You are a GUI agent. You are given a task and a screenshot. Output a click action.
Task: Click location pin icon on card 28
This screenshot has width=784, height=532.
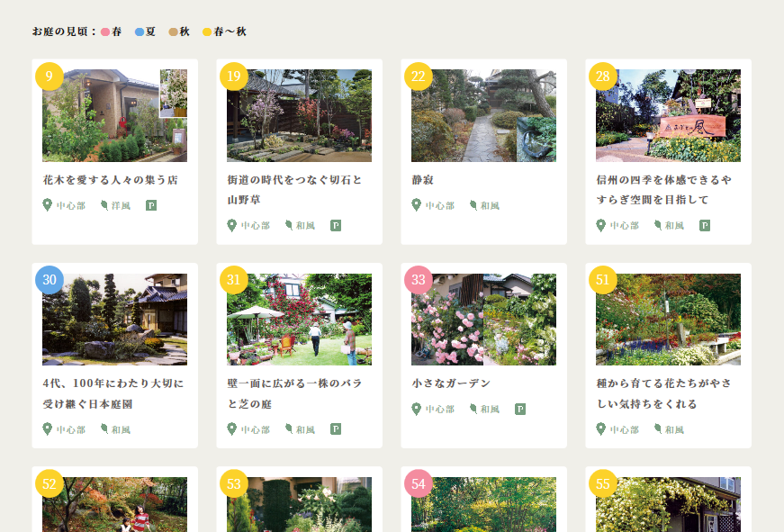click(600, 226)
